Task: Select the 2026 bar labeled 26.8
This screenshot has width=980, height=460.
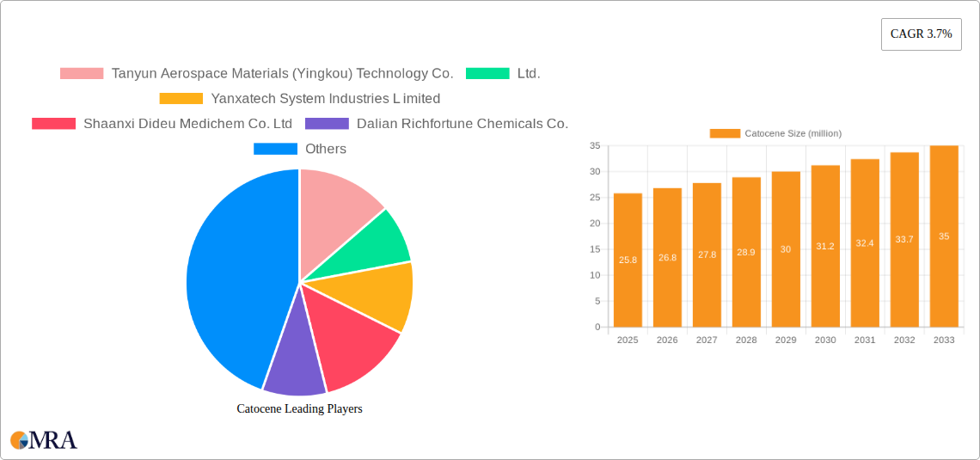Action: (667, 257)
